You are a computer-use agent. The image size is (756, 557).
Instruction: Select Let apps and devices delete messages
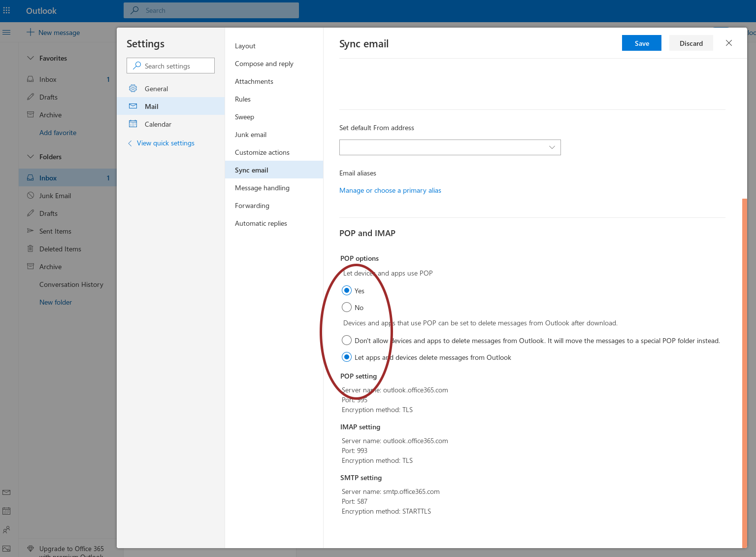pos(347,357)
